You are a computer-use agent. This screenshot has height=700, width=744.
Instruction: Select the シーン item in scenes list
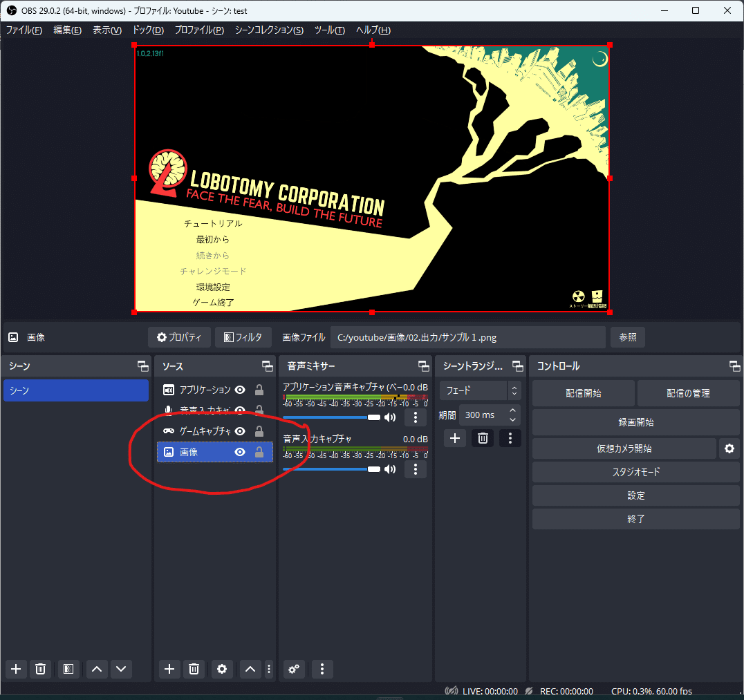click(x=76, y=390)
